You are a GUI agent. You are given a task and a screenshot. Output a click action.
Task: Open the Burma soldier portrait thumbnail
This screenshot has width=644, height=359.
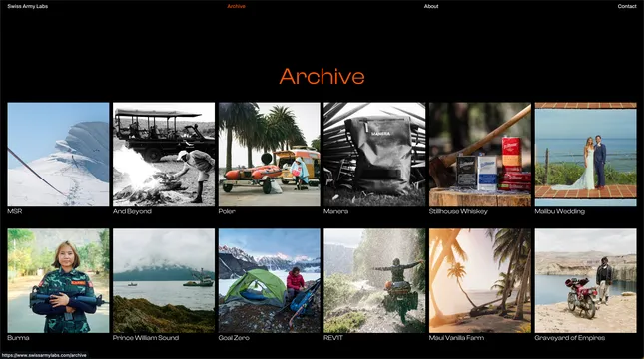pos(58,280)
